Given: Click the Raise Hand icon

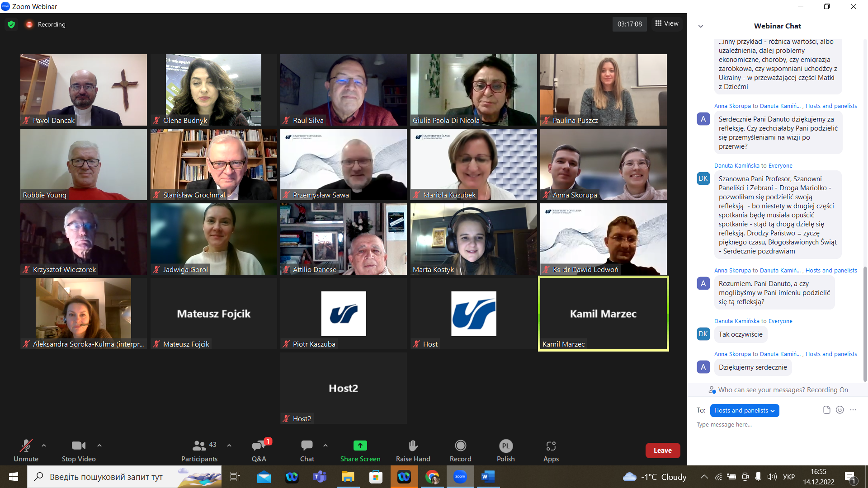Looking at the screenshot, I should coord(413,446).
